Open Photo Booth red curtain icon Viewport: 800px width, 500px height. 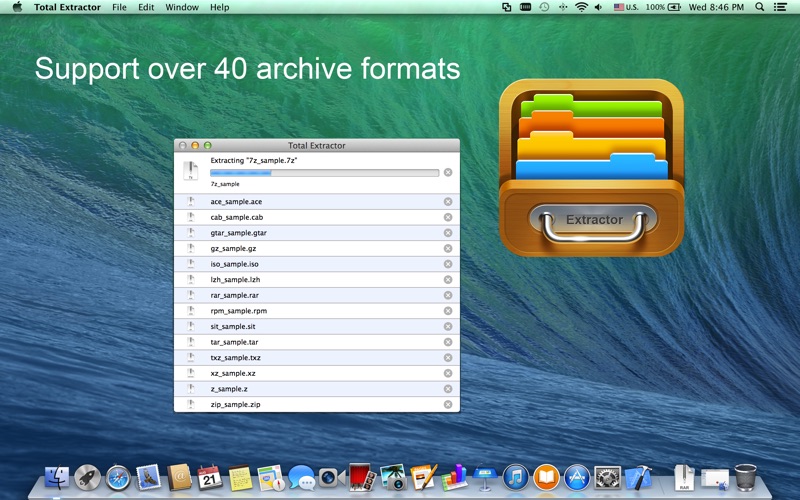pyautogui.click(x=362, y=477)
